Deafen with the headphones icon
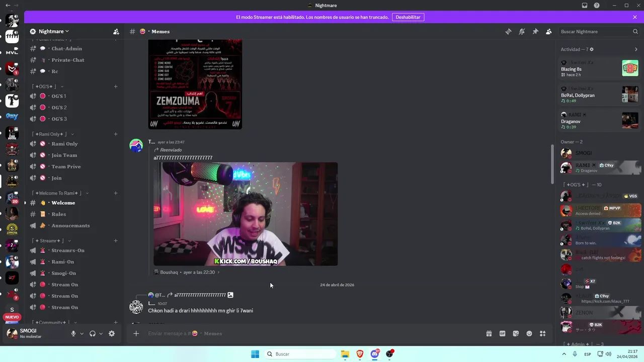 [x=93, y=333]
